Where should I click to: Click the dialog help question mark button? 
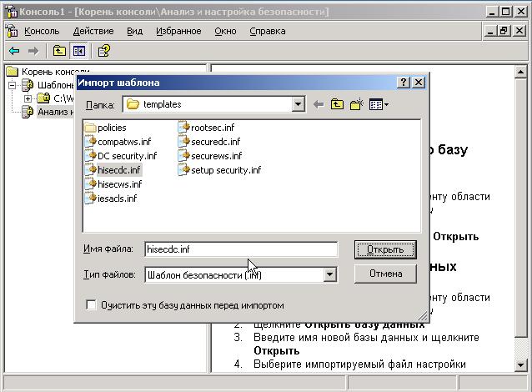(404, 82)
